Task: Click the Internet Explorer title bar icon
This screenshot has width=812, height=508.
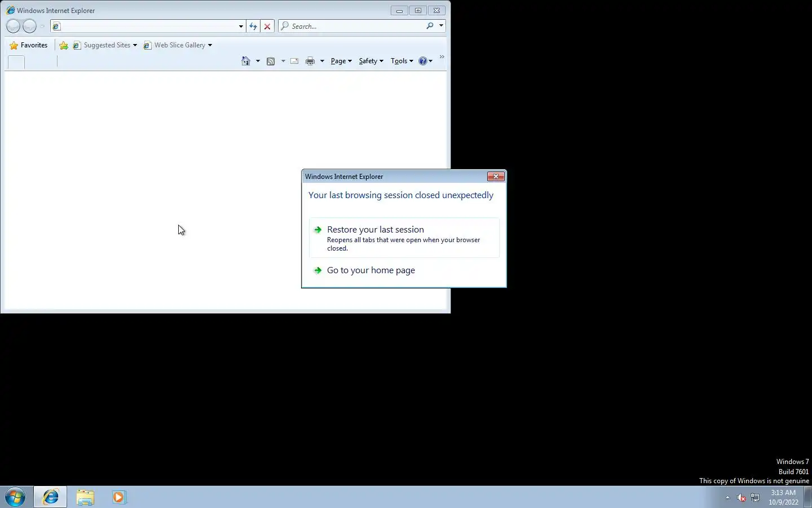Action: click(x=10, y=10)
